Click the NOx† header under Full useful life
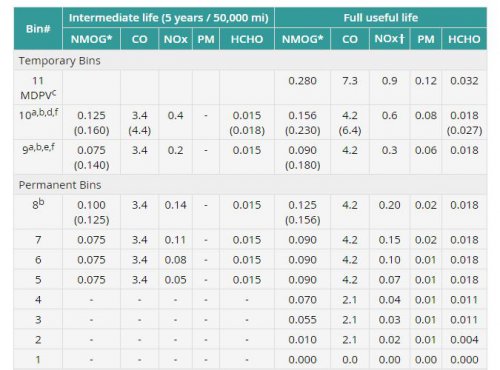Image resolution: width=500 pixels, height=370 pixels. (x=390, y=39)
